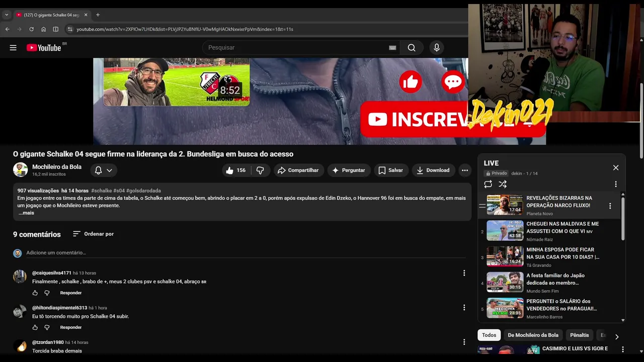Select De Mochileiro da Bola chip
Viewport: 644px width, 362px height.
tap(533, 335)
